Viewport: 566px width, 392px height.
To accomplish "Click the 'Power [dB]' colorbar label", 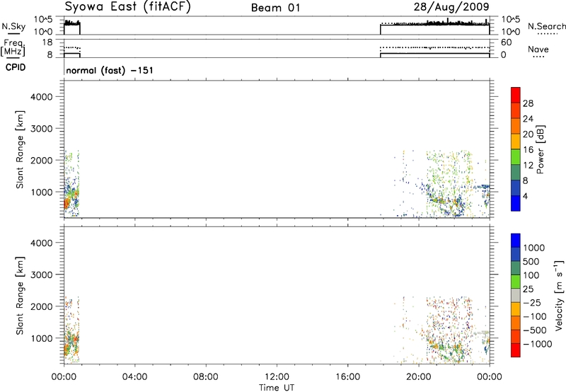I will [540, 149].
